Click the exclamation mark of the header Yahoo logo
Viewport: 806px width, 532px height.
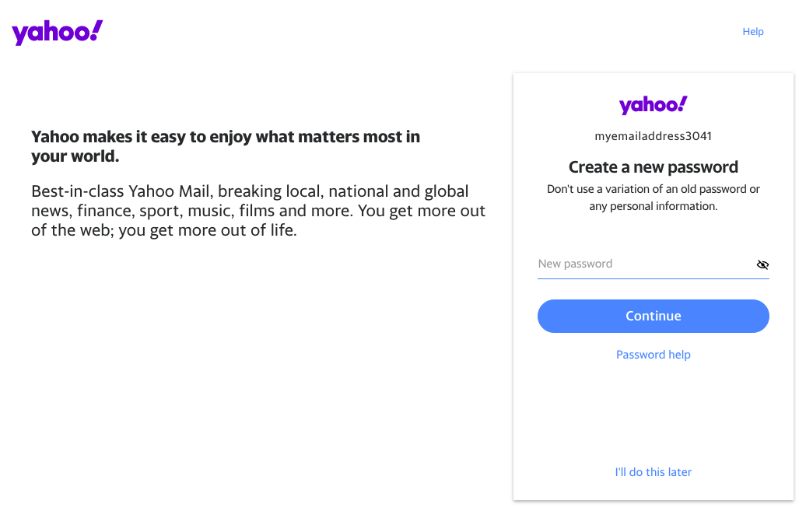[x=96, y=30]
